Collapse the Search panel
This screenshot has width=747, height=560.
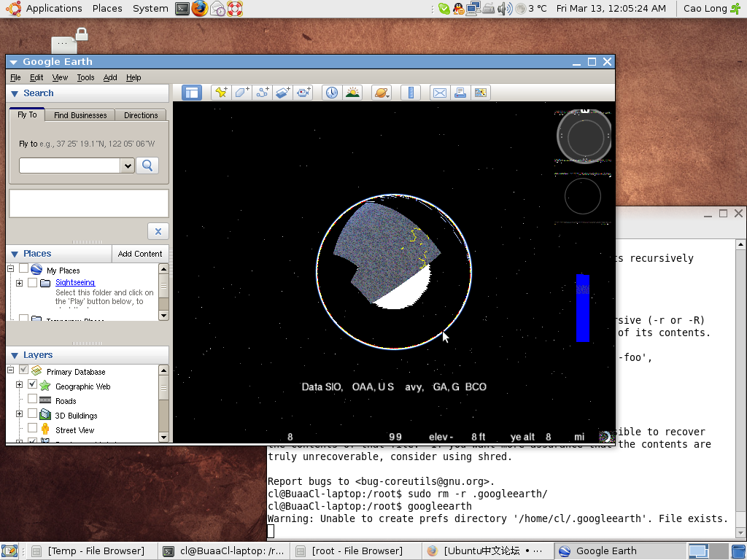(15, 94)
